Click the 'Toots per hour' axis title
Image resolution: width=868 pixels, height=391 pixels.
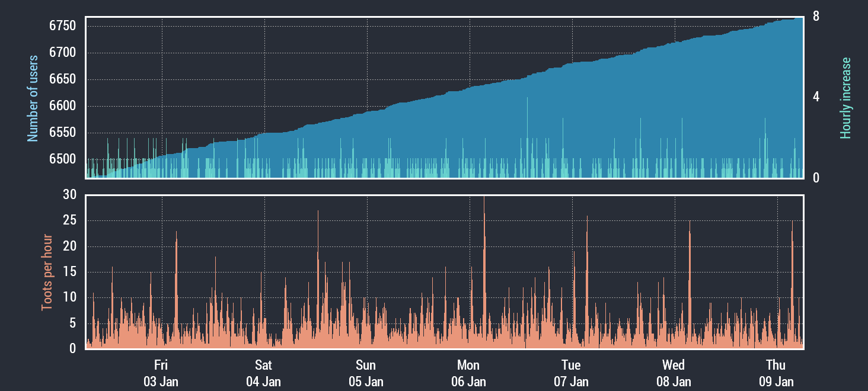click(47, 273)
